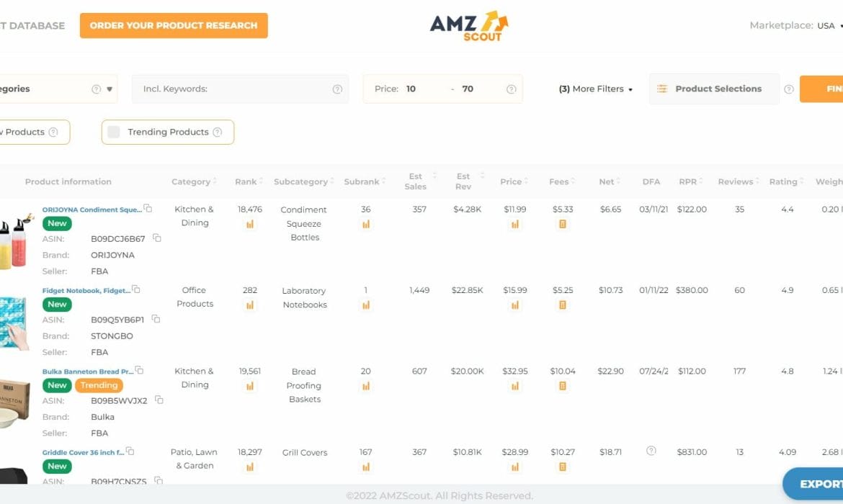Click help icon beside Product Selections
The width and height of the screenshot is (843, 504).
788,89
